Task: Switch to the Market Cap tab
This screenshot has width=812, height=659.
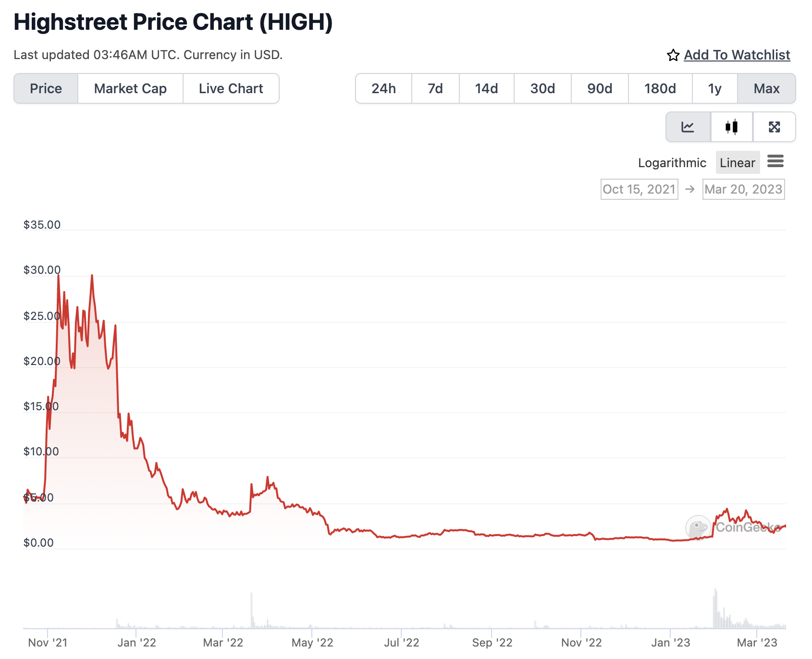Action: tap(130, 88)
